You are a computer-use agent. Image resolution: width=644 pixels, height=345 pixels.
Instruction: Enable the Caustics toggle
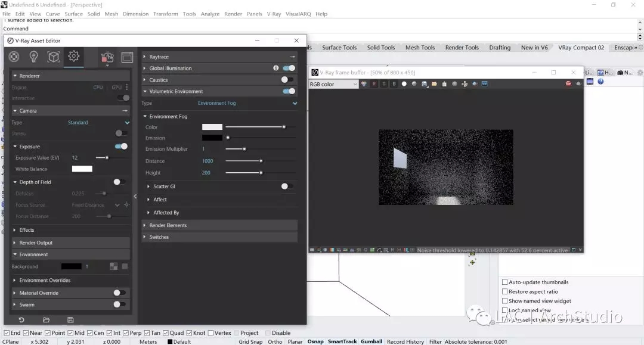point(287,80)
